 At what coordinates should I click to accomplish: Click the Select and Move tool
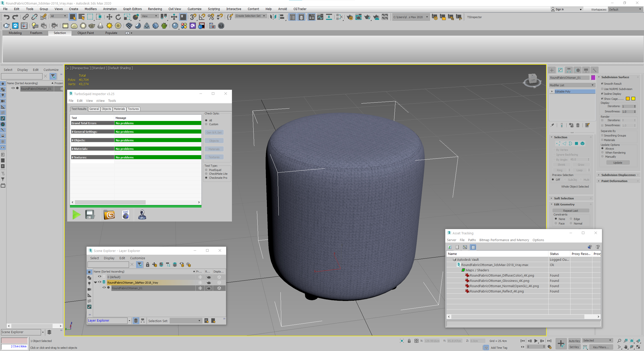click(x=109, y=17)
